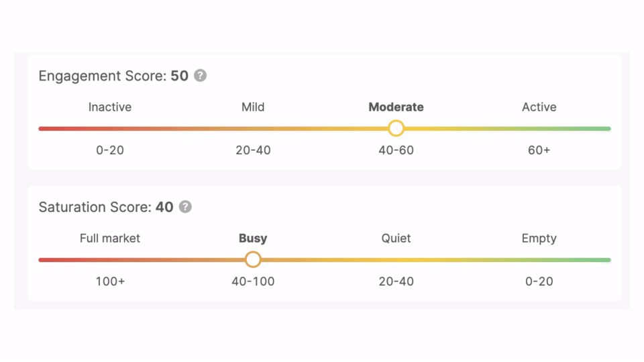Viewport: 644px width, 362px height.
Task: Select the Active engagement level label
Action: click(539, 107)
